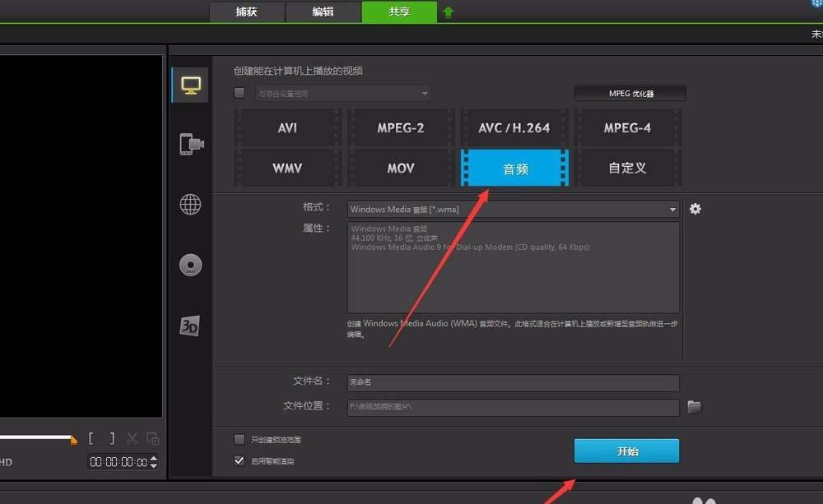
Task: Click the 文件名 filename input field
Action: coord(510,381)
